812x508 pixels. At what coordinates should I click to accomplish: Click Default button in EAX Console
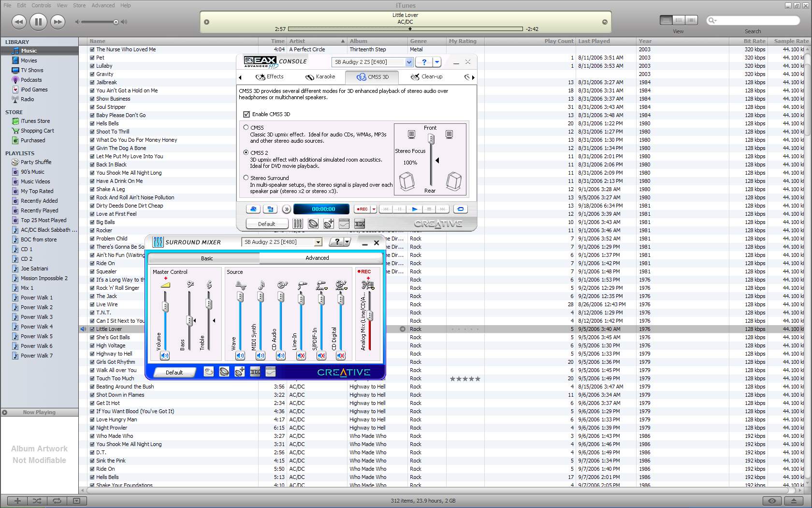point(267,224)
